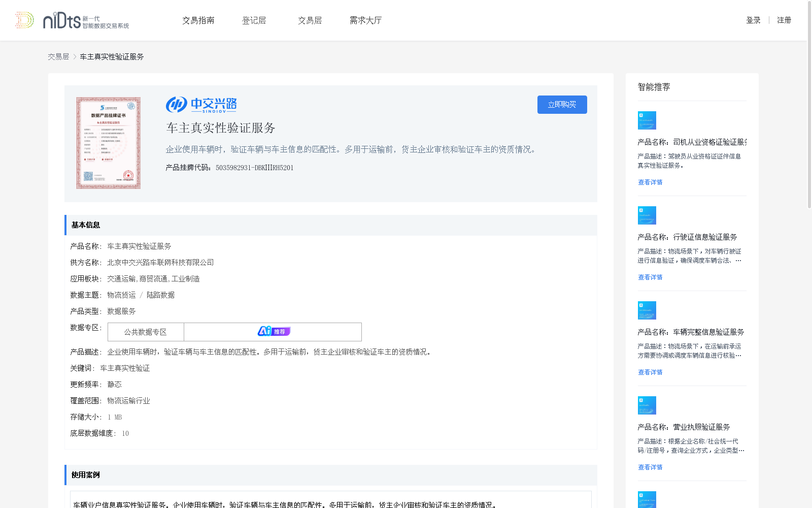
Task: Click the page vertical scrollbar
Action: (x=809, y=104)
